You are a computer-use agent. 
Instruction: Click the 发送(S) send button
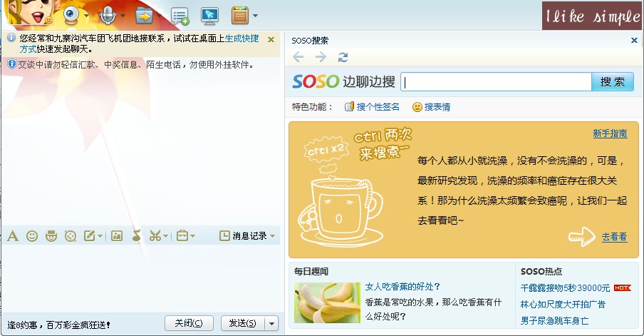point(242,324)
